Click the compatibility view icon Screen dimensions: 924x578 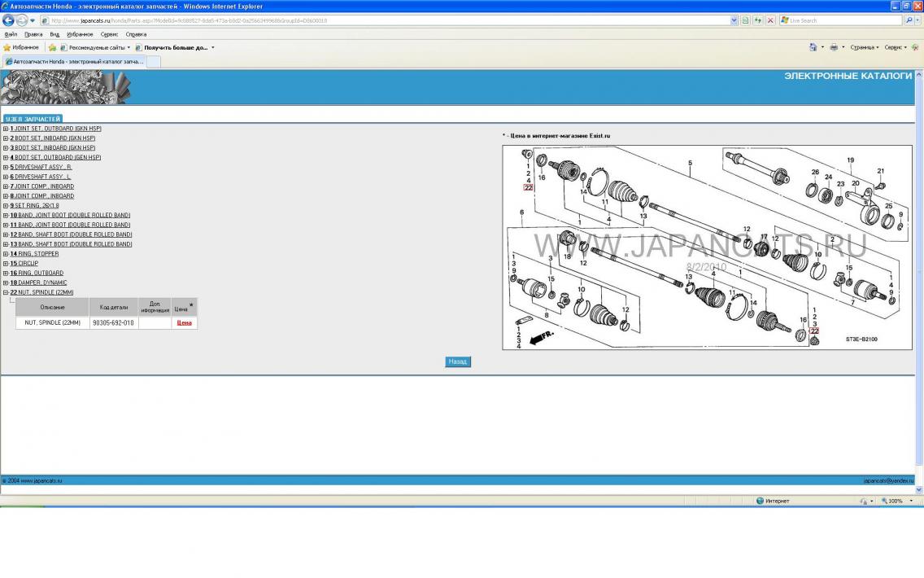click(x=745, y=20)
